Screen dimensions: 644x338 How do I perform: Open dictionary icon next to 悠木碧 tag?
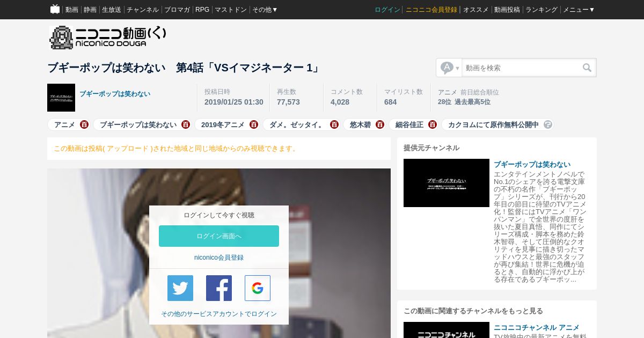pyautogui.click(x=380, y=124)
